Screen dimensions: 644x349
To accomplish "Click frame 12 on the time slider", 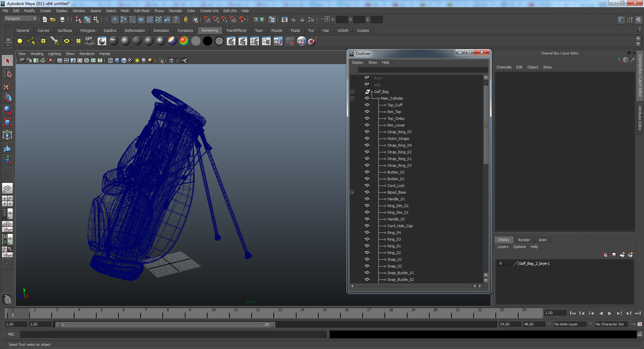I will (x=257, y=313).
